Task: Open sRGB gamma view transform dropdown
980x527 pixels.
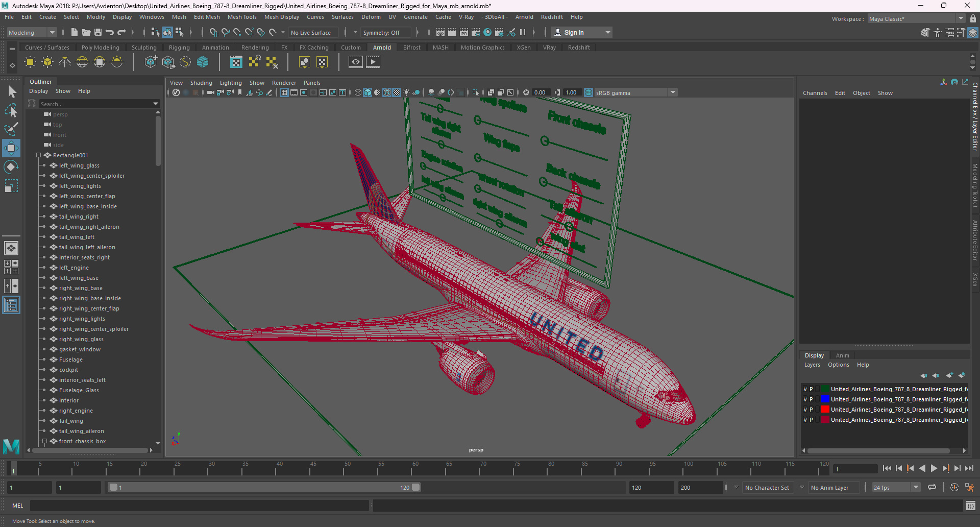Action: coord(635,92)
